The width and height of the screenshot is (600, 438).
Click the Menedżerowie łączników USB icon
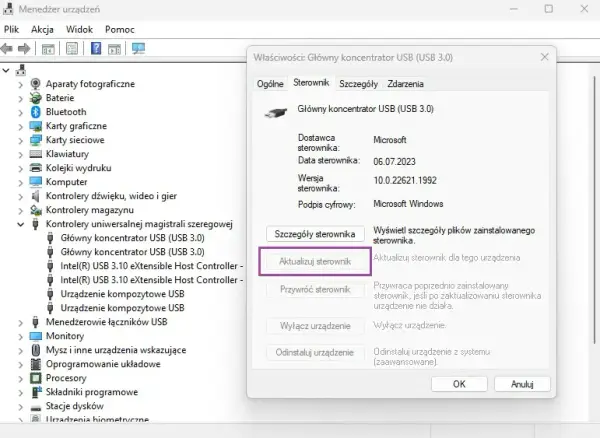tap(36, 322)
